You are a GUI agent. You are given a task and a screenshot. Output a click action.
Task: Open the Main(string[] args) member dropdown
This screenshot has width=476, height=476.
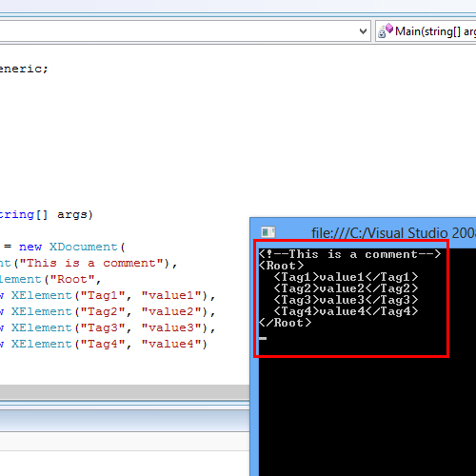coord(426,31)
